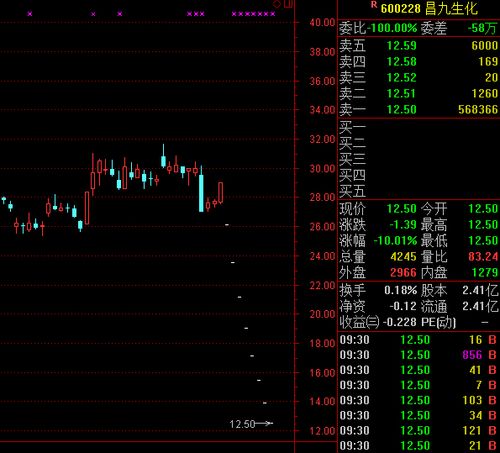Select the tall cyan candlestick near 30.00
500x453 pixels.
[201, 189]
